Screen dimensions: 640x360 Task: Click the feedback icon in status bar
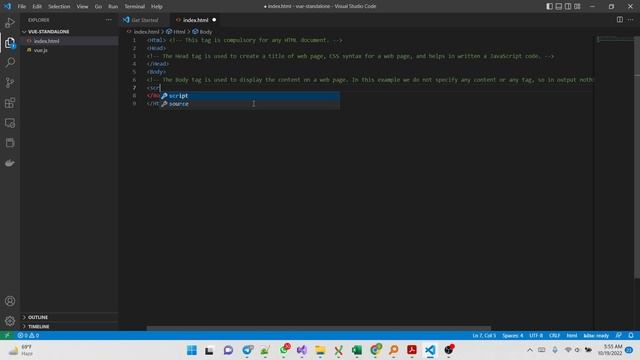point(619,335)
